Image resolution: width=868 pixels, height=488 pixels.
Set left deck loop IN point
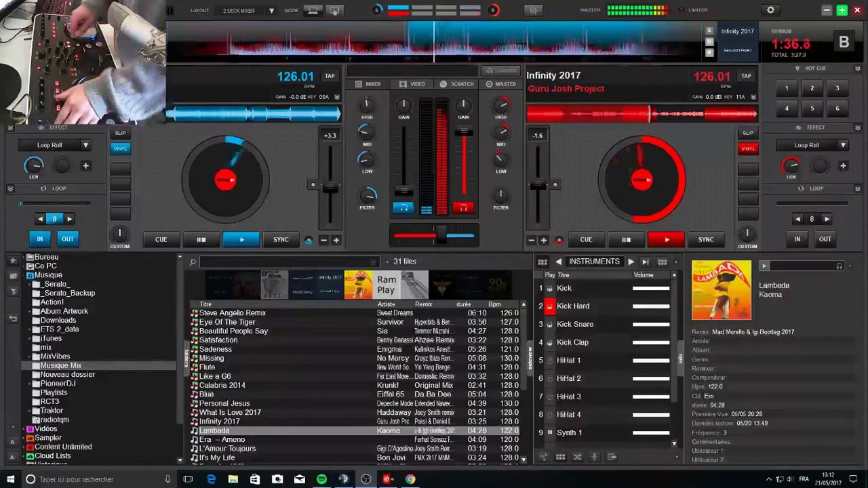pos(39,239)
